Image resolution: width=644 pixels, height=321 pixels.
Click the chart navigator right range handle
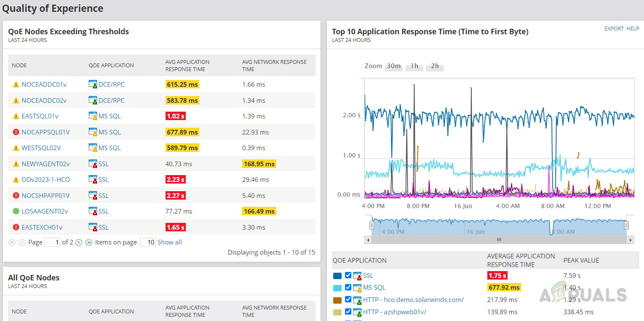[x=627, y=225]
